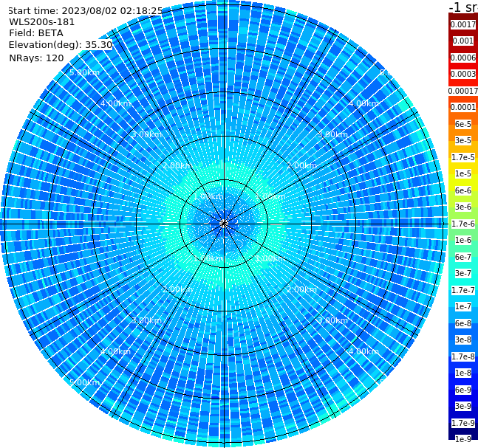Click the 0.0006 colorbar tick label
Screen dimensions: 478x448
(463, 58)
